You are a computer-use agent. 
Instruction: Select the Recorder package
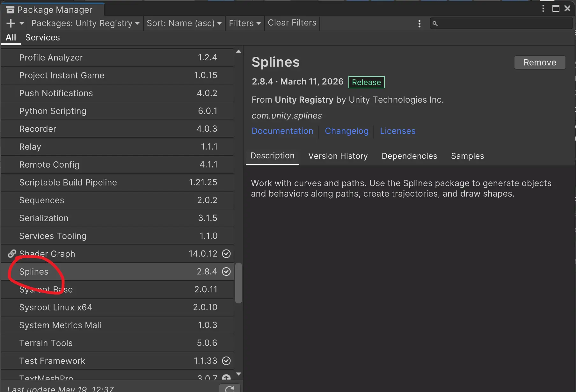(117, 129)
